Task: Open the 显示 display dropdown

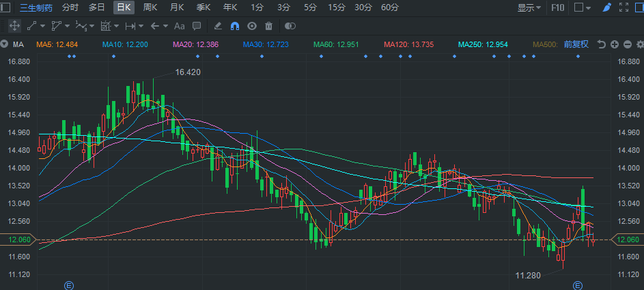Action: point(529,8)
